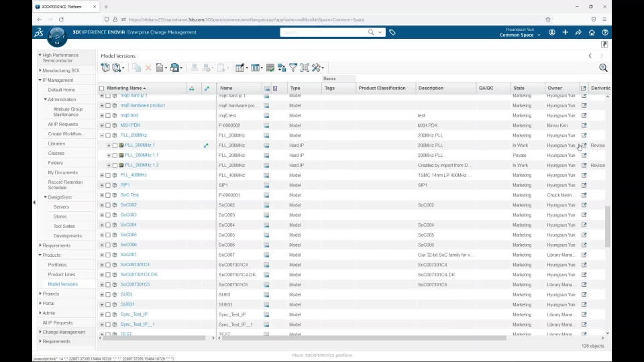Click the grid fit-to-frame icon

305,68
